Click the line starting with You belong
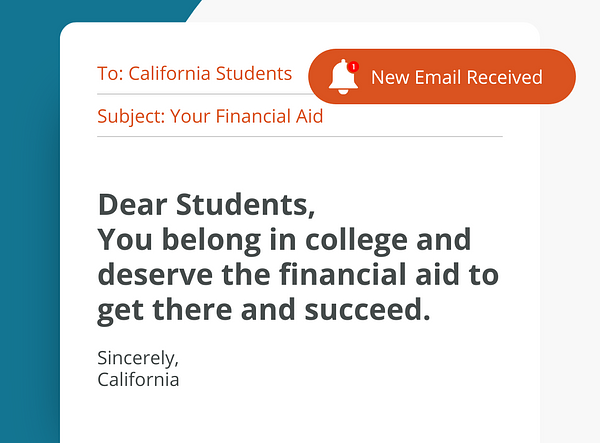The width and height of the screenshot is (600, 443). 284,240
